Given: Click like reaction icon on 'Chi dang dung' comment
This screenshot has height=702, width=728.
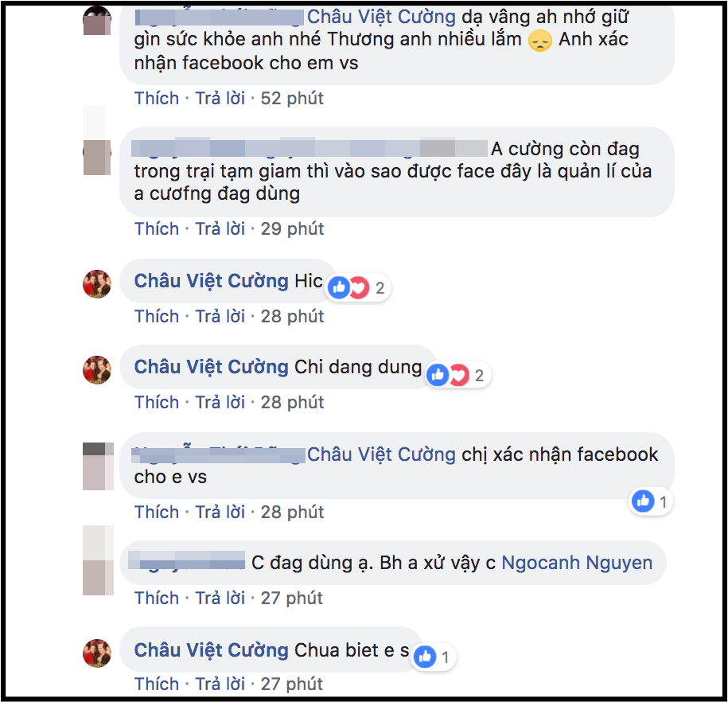Looking at the screenshot, I should pos(438,374).
